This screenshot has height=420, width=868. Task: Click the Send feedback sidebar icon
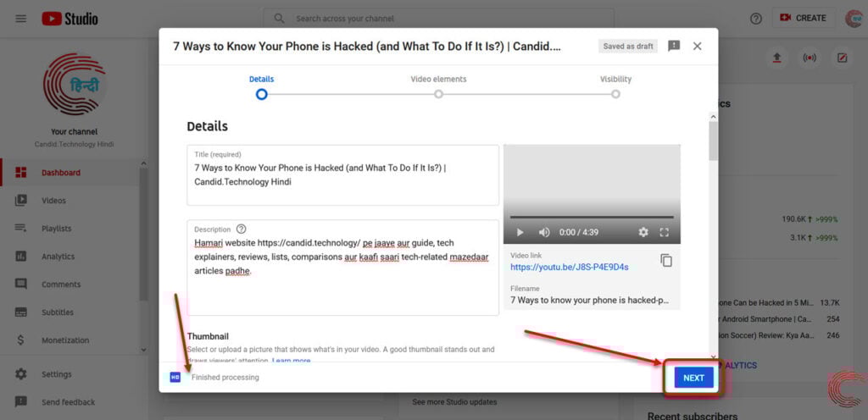tap(21, 401)
